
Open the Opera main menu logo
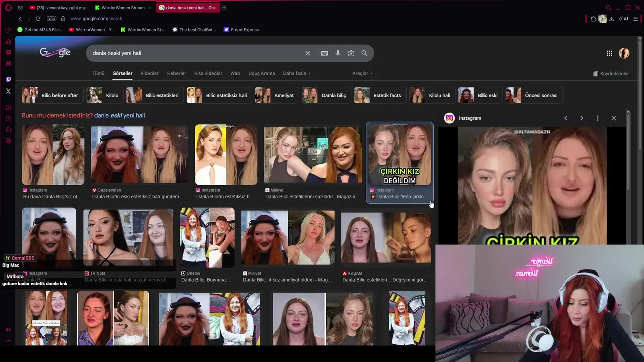8,8
